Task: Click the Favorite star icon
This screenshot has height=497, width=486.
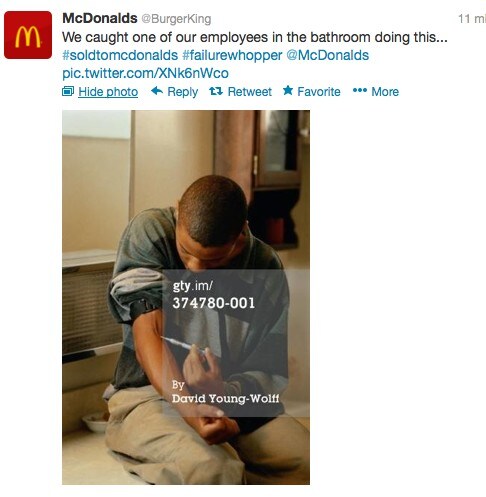Action: pos(288,90)
